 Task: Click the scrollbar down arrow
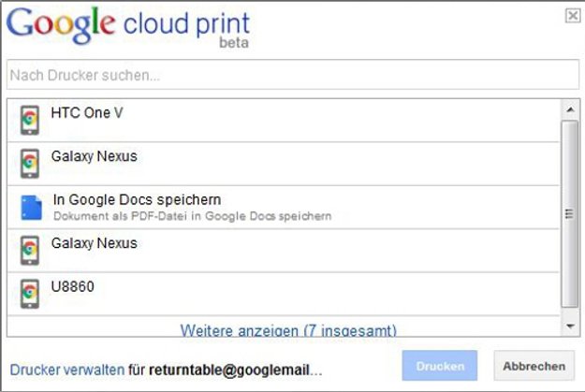click(570, 327)
